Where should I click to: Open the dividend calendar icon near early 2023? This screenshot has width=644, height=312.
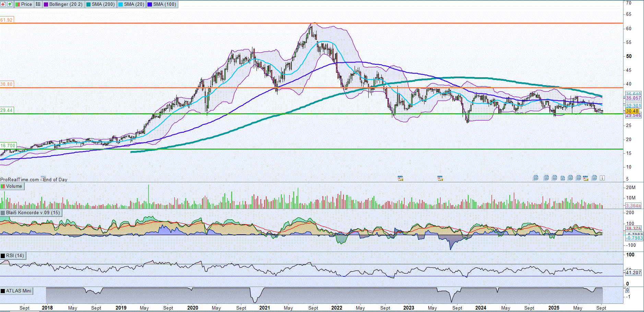point(400,178)
